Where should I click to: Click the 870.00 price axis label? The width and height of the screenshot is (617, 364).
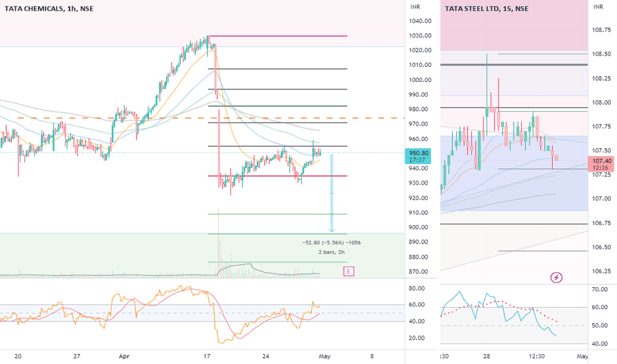tap(420, 271)
